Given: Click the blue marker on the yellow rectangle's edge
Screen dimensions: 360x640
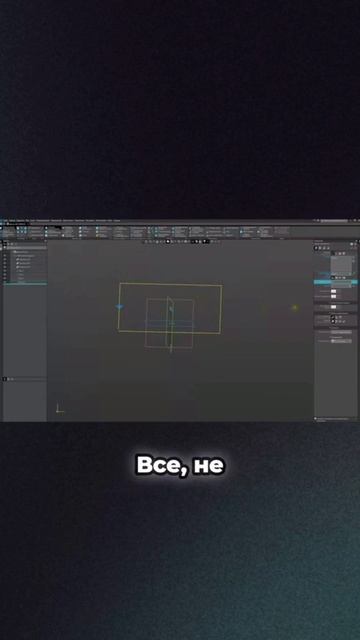Looking at the screenshot, I should [x=119, y=307].
